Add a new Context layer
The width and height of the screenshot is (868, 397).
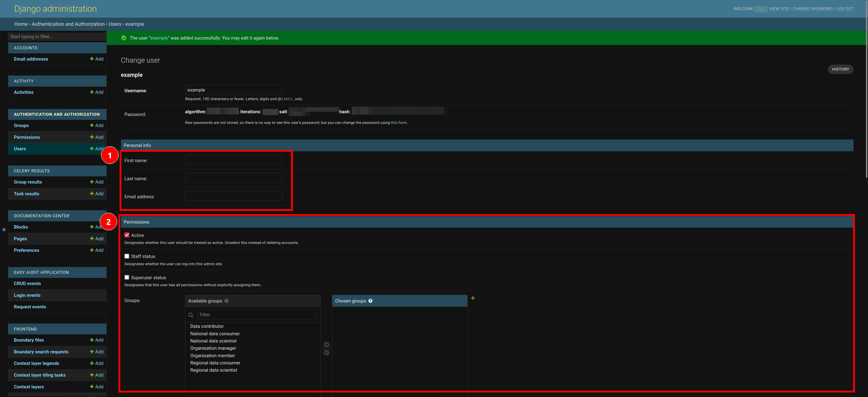(x=97, y=387)
